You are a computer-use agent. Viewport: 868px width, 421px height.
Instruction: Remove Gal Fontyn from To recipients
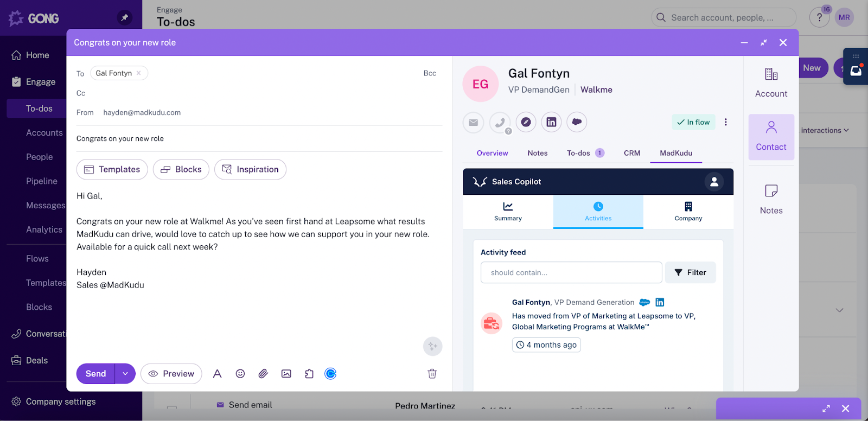(139, 73)
